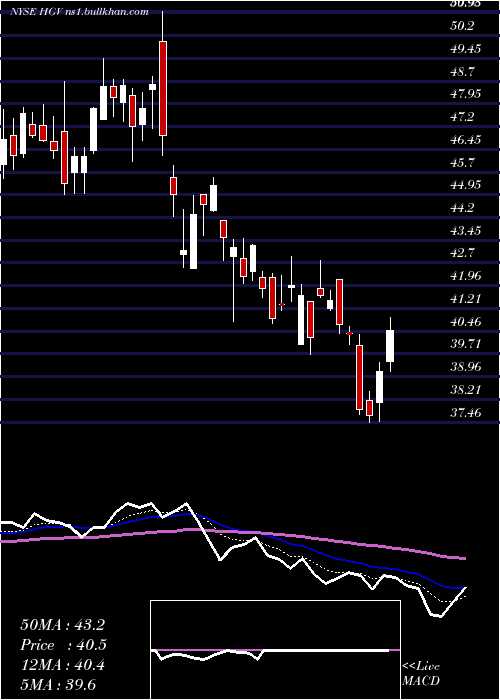Select the 41.21 price axis label

pyautogui.click(x=466, y=298)
